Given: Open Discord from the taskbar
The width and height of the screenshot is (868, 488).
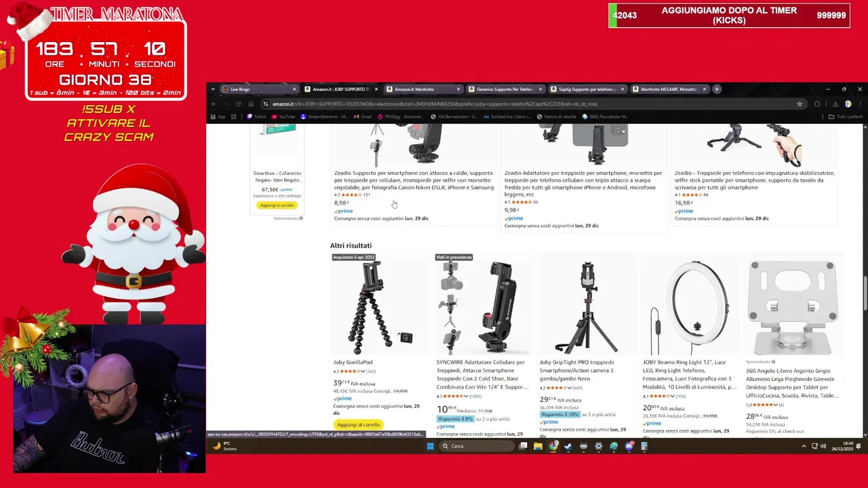Looking at the screenshot, I should pyautogui.click(x=629, y=446).
